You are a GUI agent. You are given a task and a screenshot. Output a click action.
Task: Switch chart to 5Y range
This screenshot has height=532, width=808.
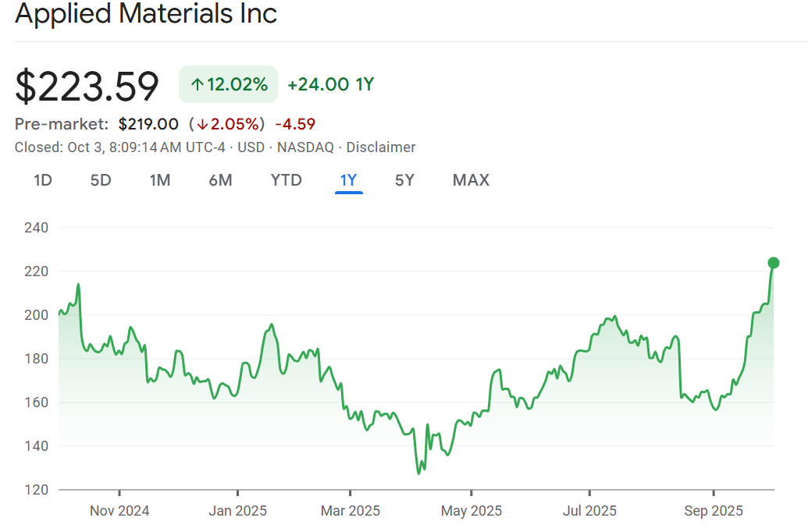tap(404, 180)
